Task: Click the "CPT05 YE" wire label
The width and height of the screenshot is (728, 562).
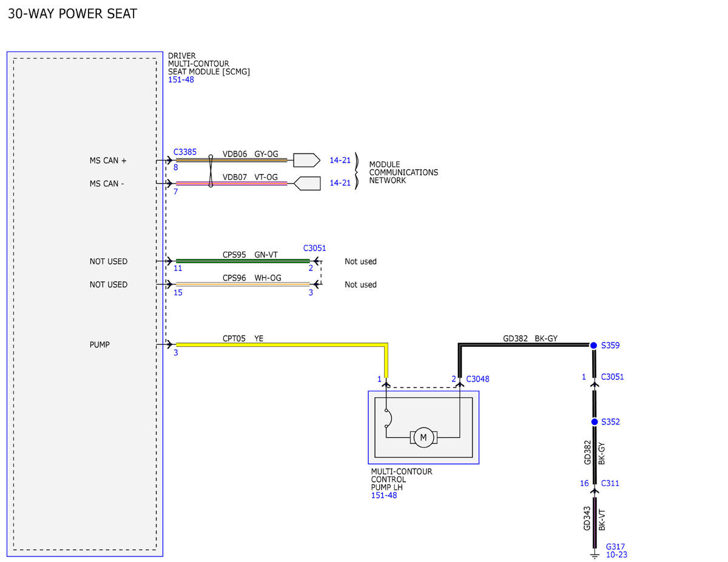Action: [243, 338]
